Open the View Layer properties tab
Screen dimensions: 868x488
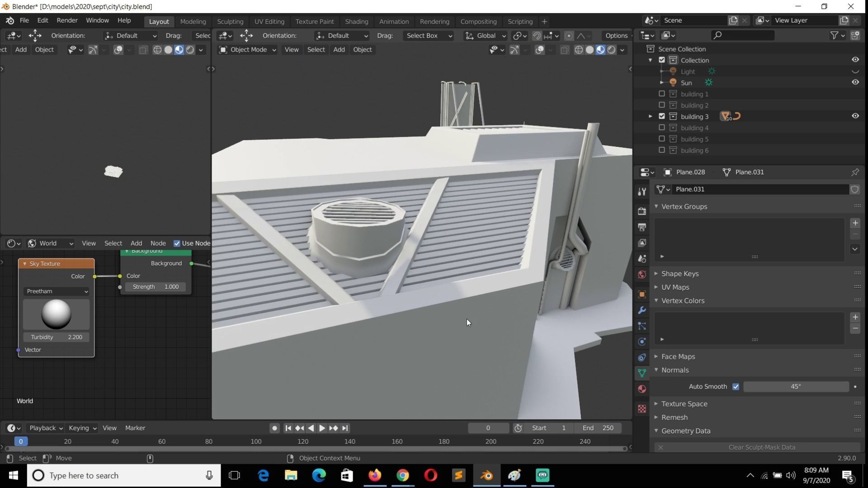pos(642,243)
